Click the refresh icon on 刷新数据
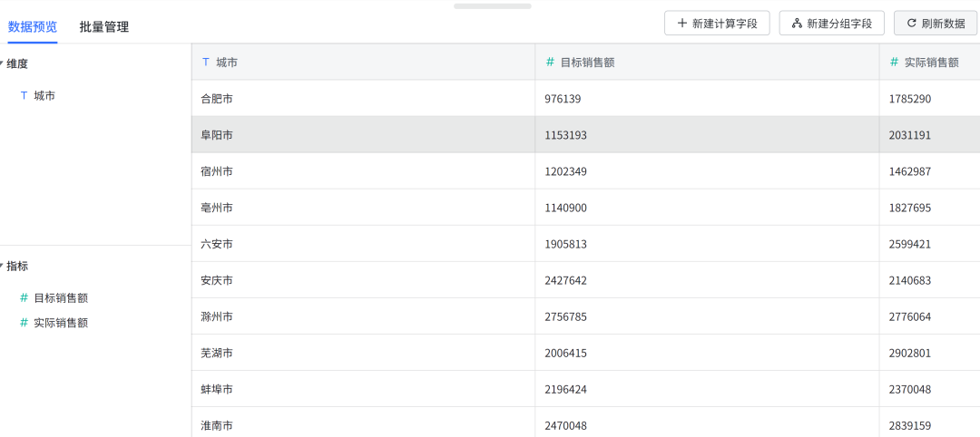This screenshot has width=980, height=437. tap(911, 24)
